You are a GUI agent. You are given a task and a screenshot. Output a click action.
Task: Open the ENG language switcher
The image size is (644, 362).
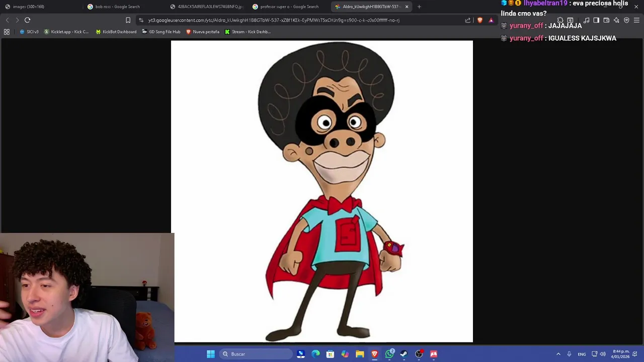pyautogui.click(x=582, y=354)
